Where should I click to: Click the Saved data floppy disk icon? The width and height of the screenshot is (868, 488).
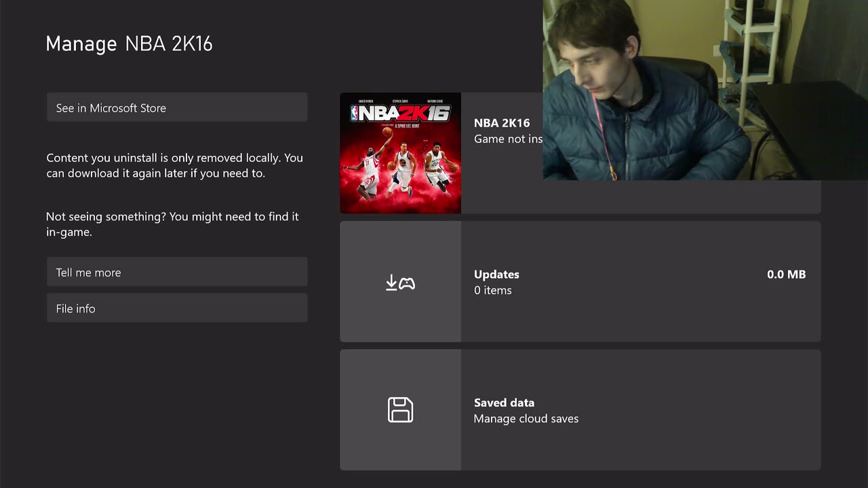400,410
